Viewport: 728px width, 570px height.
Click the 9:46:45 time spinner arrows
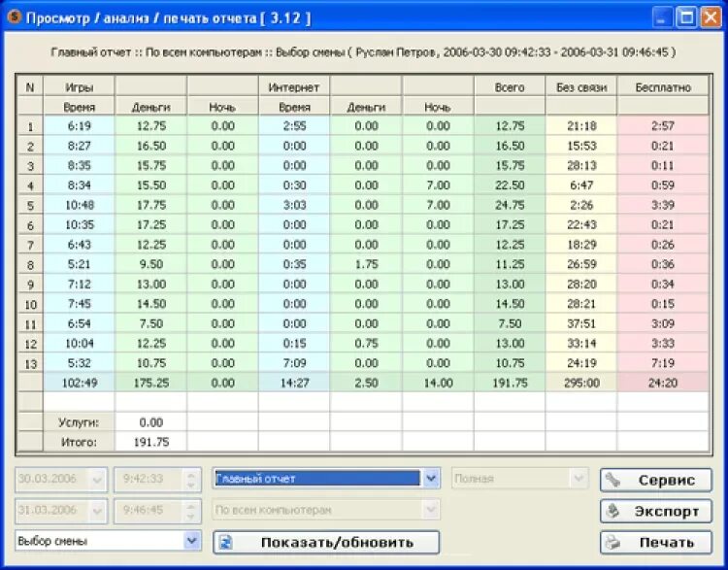click(x=191, y=511)
